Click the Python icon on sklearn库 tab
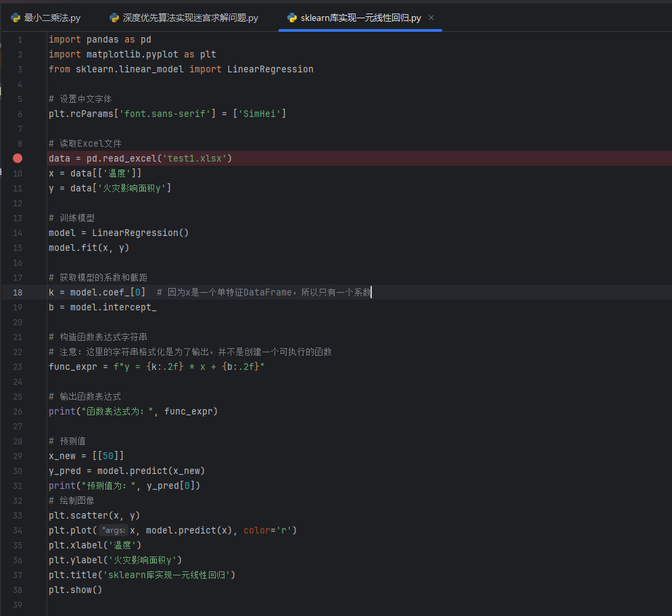672x616 pixels. (x=292, y=18)
